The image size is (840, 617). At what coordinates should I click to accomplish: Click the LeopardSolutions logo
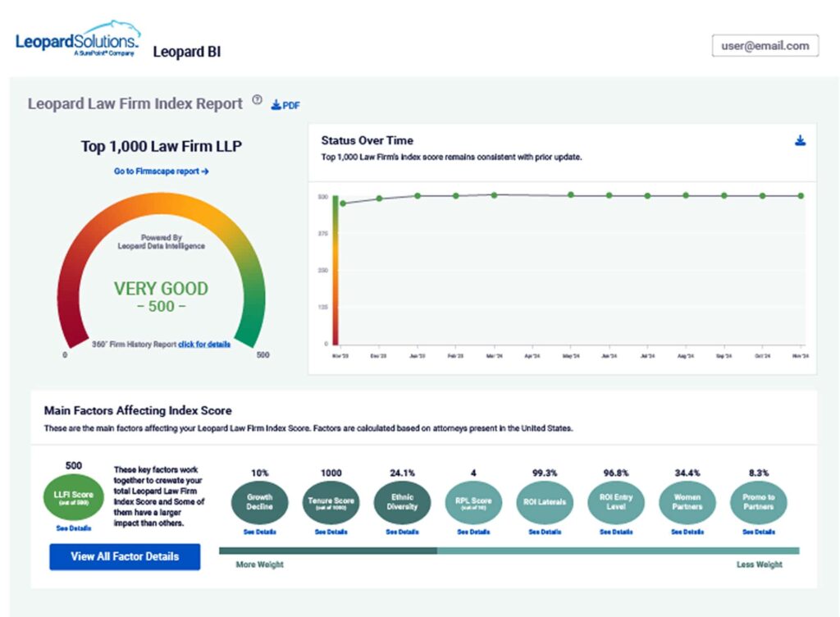pos(78,39)
